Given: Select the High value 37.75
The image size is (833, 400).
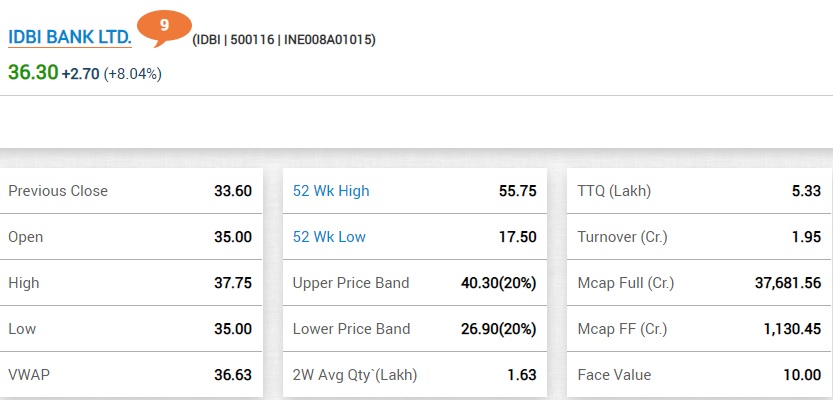Looking at the screenshot, I should pyautogui.click(x=233, y=283).
